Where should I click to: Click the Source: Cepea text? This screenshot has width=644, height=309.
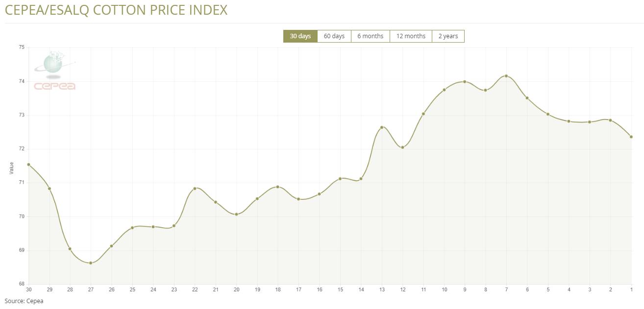24,301
